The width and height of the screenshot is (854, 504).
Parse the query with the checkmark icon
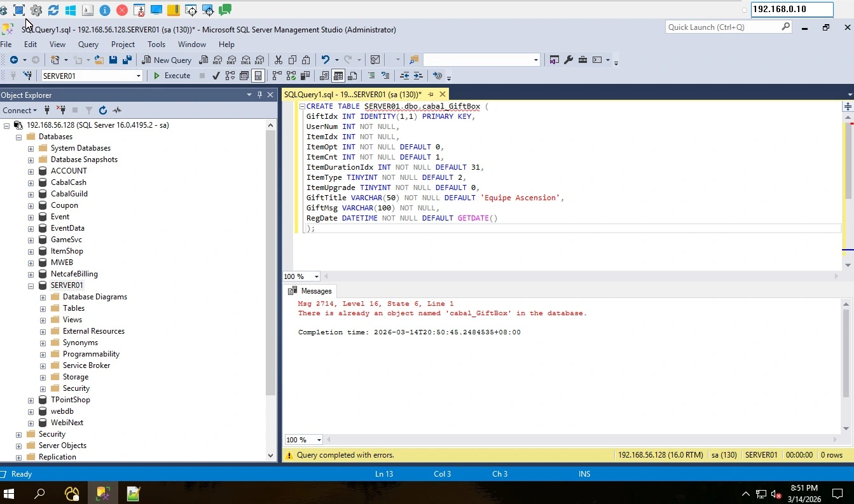pyautogui.click(x=216, y=76)
